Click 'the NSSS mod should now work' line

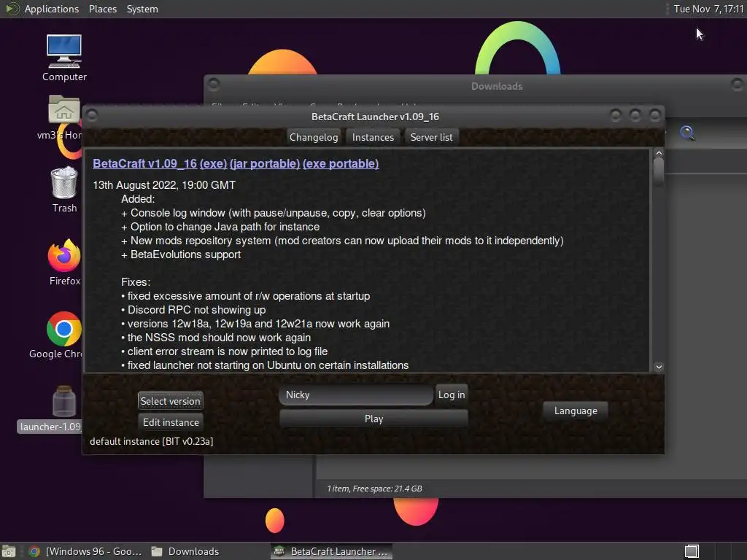(216, 338)
